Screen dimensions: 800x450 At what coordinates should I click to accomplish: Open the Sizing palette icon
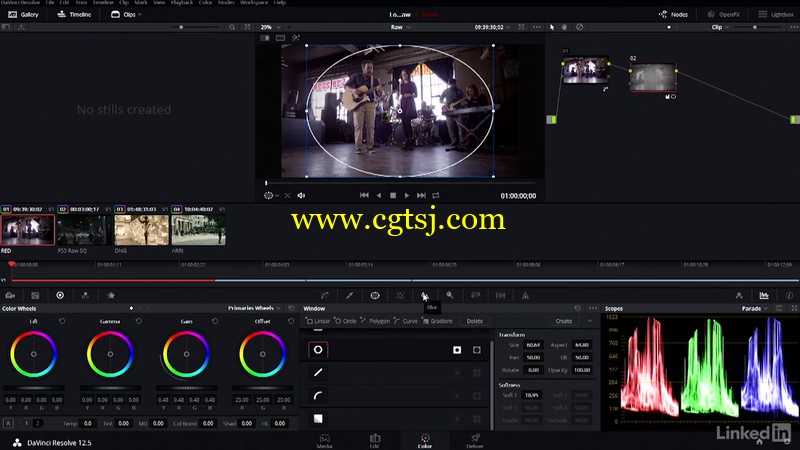(476, 295)
